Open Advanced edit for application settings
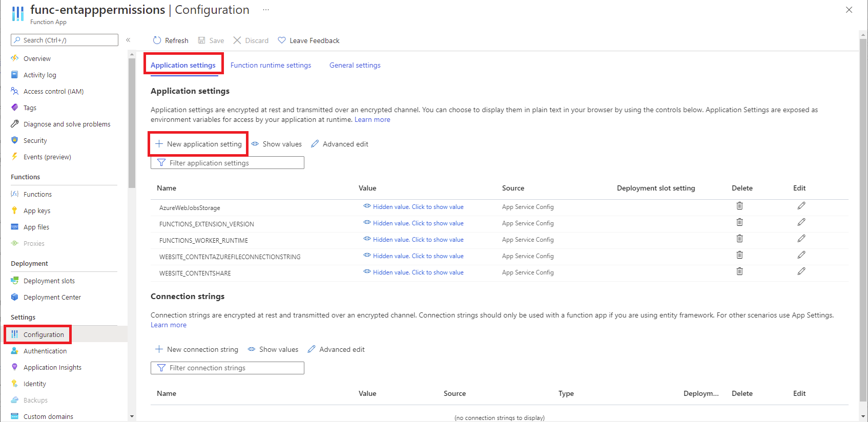The image size is (868, 422). [x=340, y=144]
